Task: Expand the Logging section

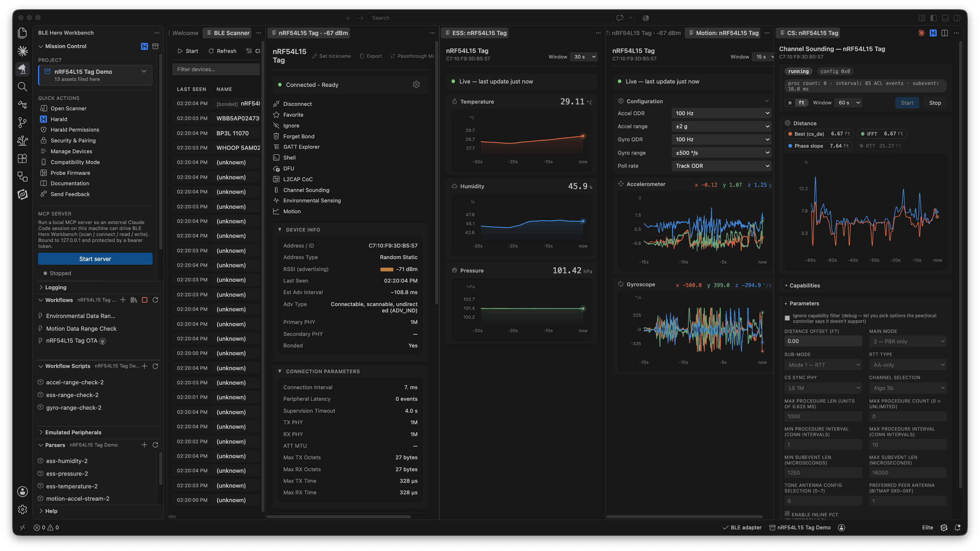Action: click(x=56, y=287)
